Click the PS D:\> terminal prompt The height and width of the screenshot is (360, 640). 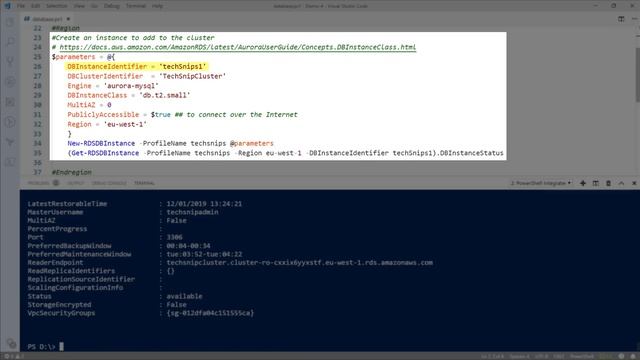coord(41,347)
